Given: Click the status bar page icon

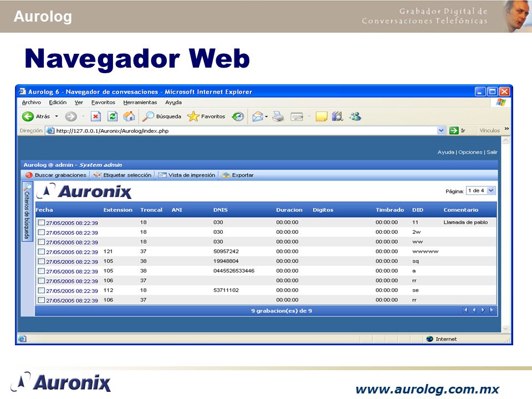Looking at the screenshot, I should [x=22, y=339].
